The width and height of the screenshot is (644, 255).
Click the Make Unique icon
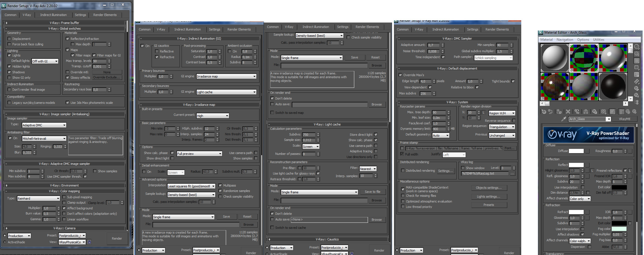click(586, 112)
